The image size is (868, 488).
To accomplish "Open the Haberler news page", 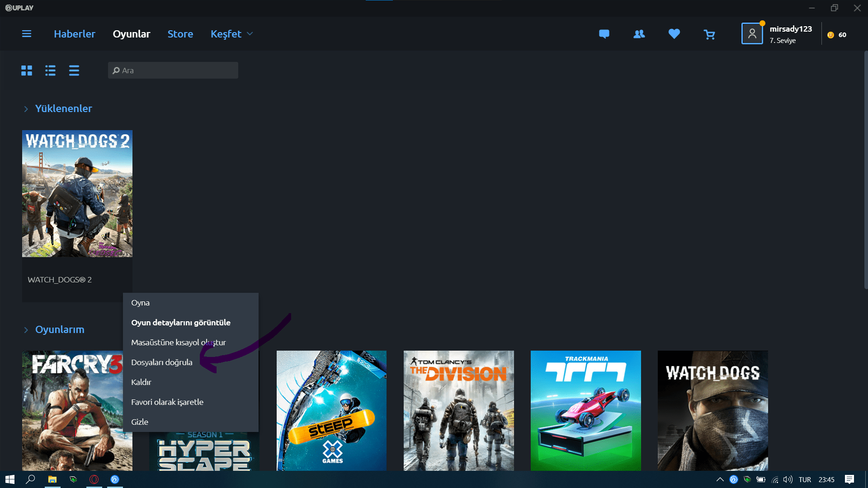I will click(x=75, y=34).
